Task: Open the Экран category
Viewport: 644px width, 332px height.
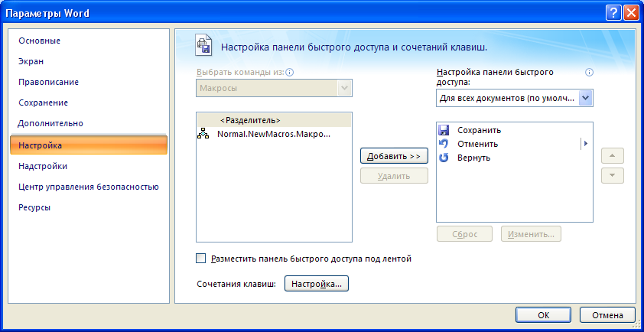Action: click(31, 61)
